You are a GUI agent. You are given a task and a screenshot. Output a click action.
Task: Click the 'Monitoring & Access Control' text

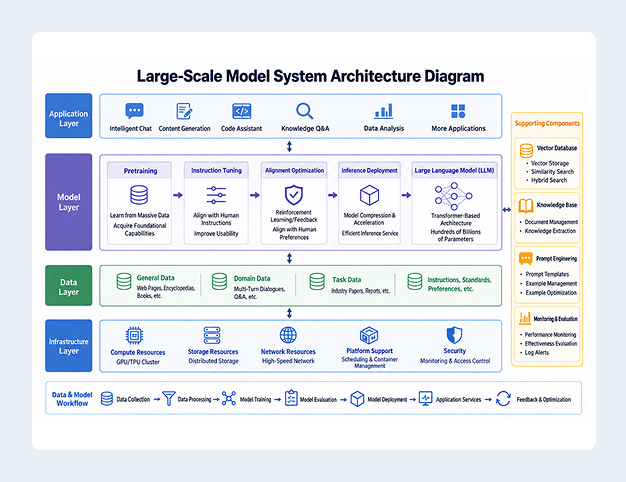455,361
